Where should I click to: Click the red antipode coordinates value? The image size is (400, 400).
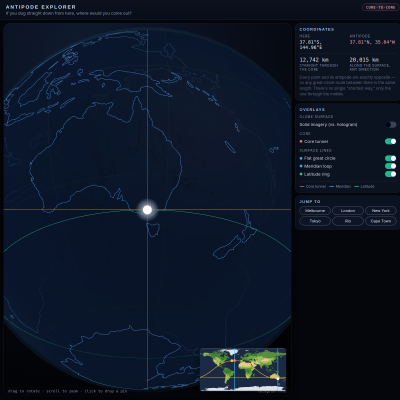372,42
